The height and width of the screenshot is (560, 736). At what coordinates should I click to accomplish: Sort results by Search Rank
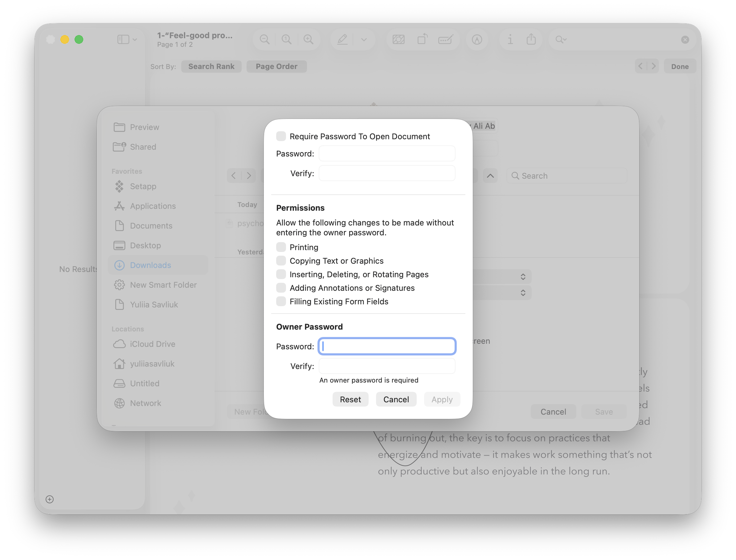click(x=211, y=66)
